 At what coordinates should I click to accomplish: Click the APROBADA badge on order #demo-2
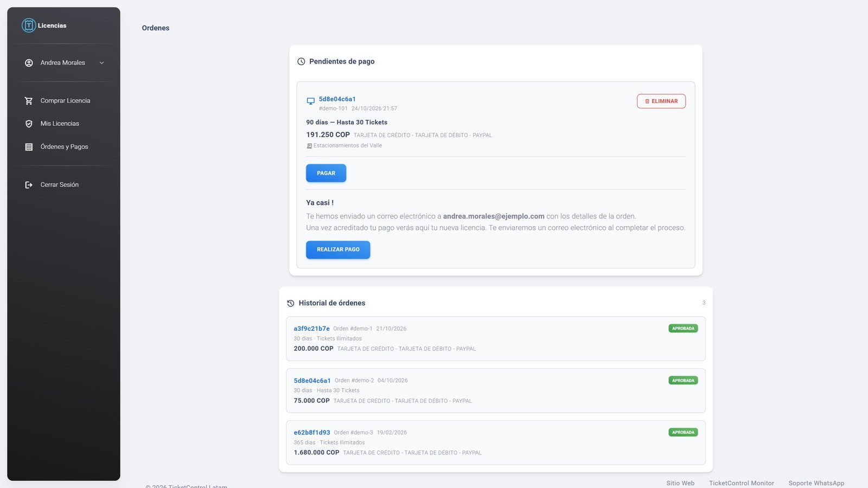[x=683, y=381]
